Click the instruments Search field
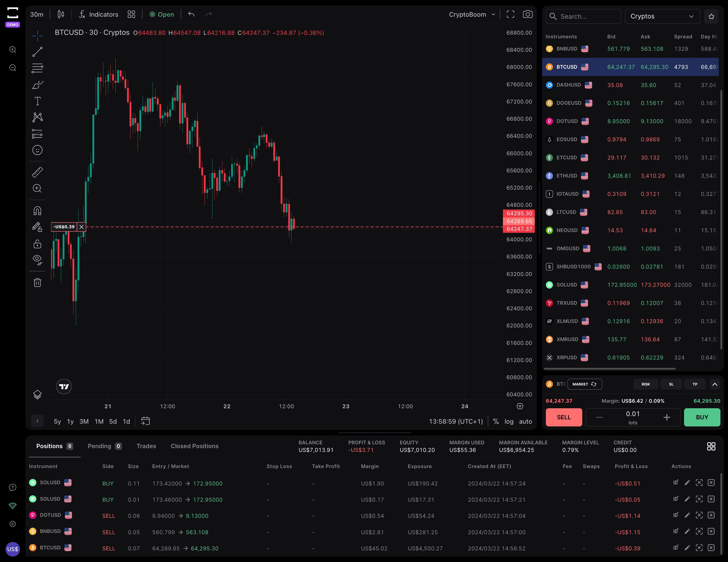Screen dimensions: 728x562 [x=583, y=16]
